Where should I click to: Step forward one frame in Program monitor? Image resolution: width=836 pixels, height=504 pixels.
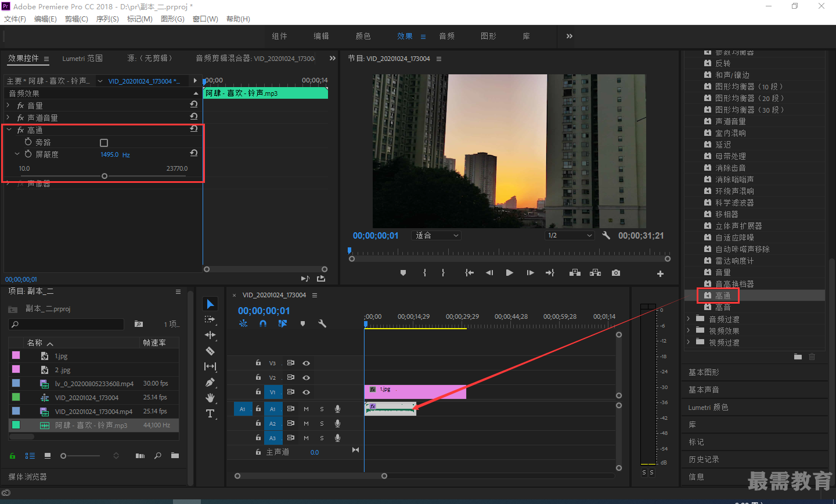pyautogui.click(x=530, y=273)
